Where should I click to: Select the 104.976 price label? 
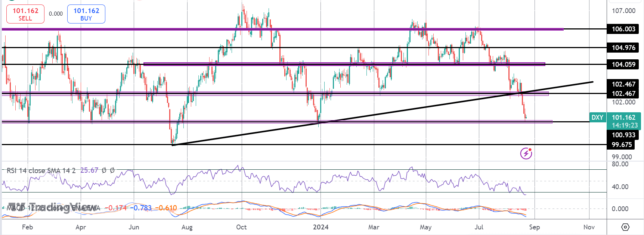pos(623,48)
